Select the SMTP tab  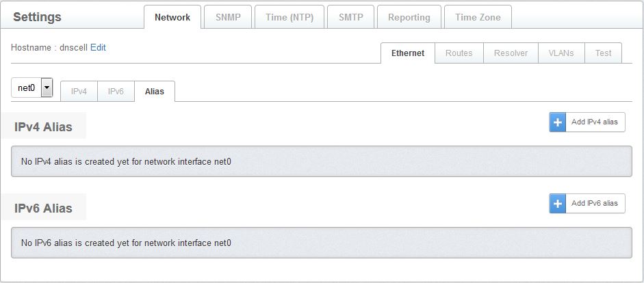(x=350, y=18)
